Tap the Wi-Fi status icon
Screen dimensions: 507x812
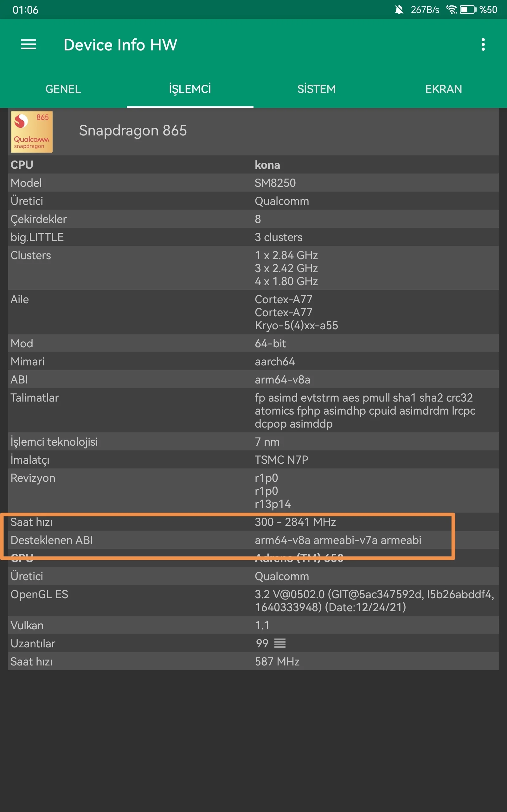point(451,10)
